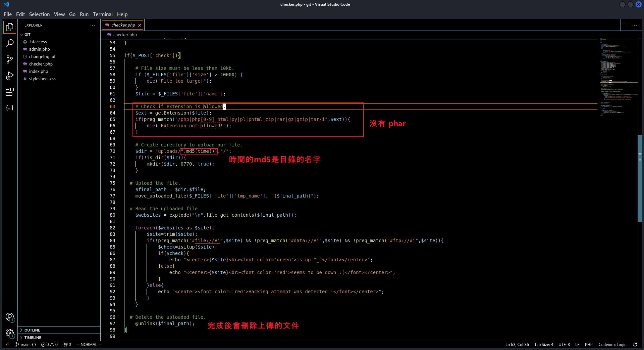The height and width of the screenshot is (350, 644).
Task: Open notifications bell in status bar
Action: click(635, 345)
